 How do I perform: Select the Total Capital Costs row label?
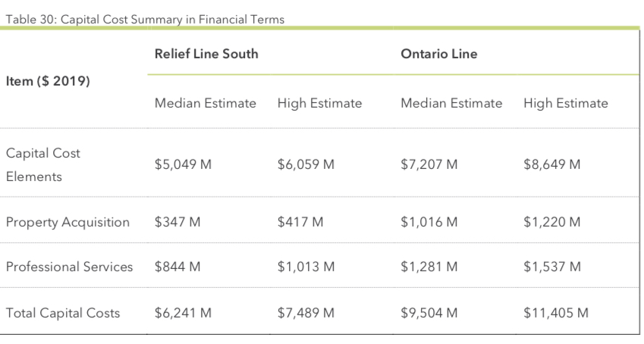click(62, 313)
